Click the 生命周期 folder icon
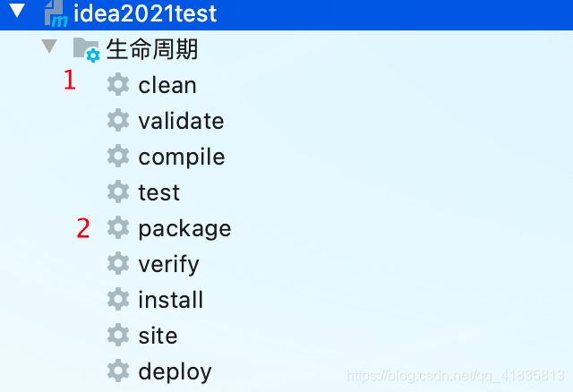The height and width of the screenshot is (392, 573). click(x=86, y=49)
